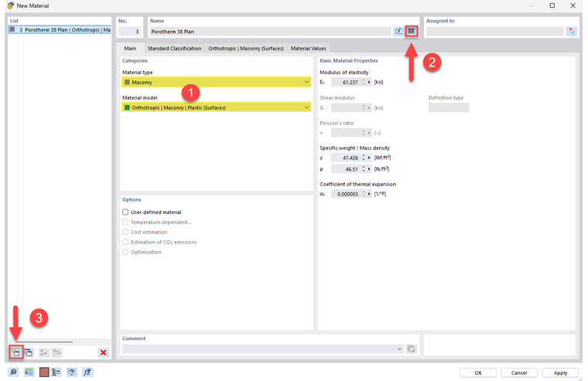Open units and decimal places icon
This screenshot has height=381, width=588.
[x=29, y=372]
